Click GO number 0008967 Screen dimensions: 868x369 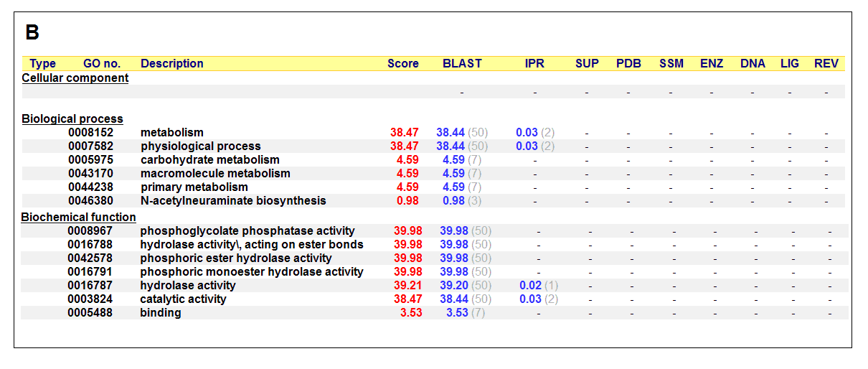pyautogui.click(x=90, y=230)
